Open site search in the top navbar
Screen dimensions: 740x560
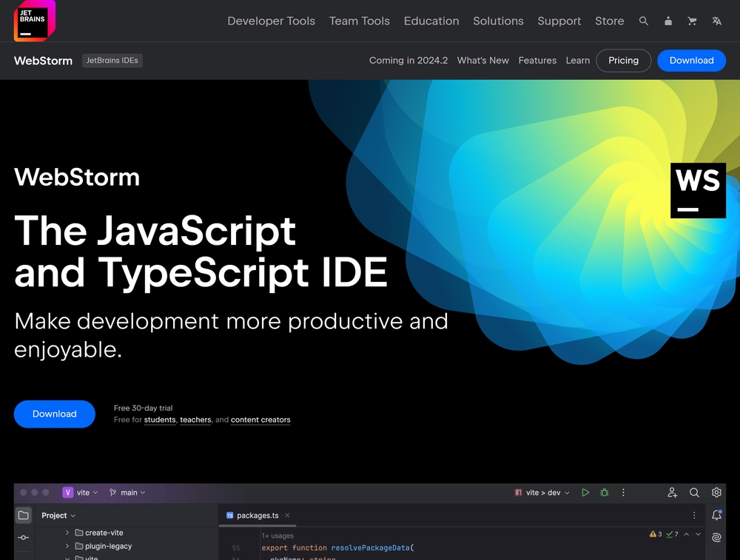point(644,21)
